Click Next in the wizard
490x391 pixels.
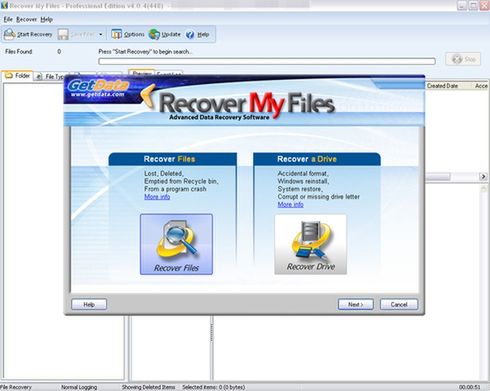click(356, 304)
